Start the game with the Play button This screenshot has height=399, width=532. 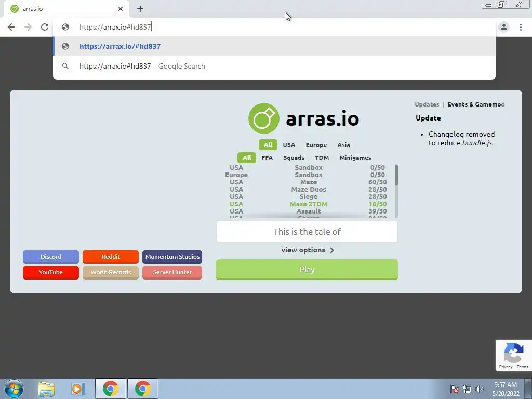pyautogui.click(x=307, y=270)
